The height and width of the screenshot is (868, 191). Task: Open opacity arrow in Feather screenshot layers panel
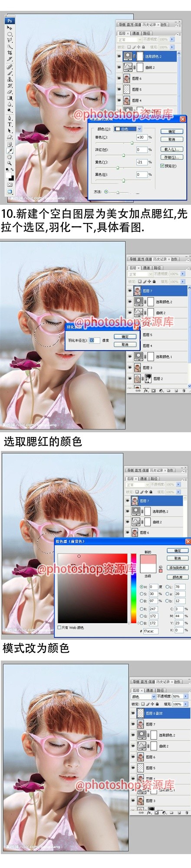(183, 274)
